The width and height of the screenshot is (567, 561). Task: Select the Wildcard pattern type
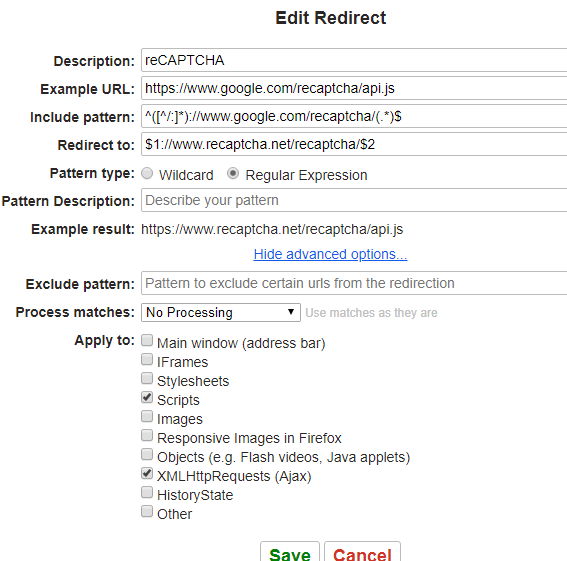coord(147,173)
